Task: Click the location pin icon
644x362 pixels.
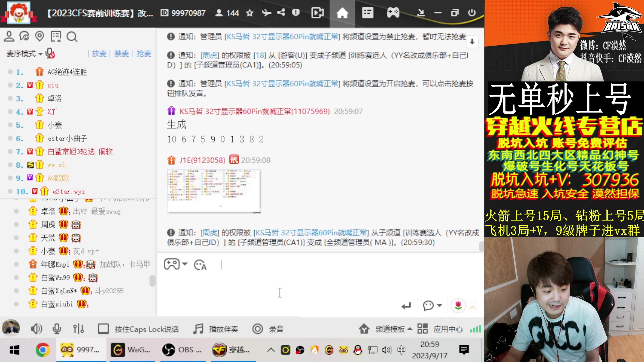Action: click(x=40, y=36)
